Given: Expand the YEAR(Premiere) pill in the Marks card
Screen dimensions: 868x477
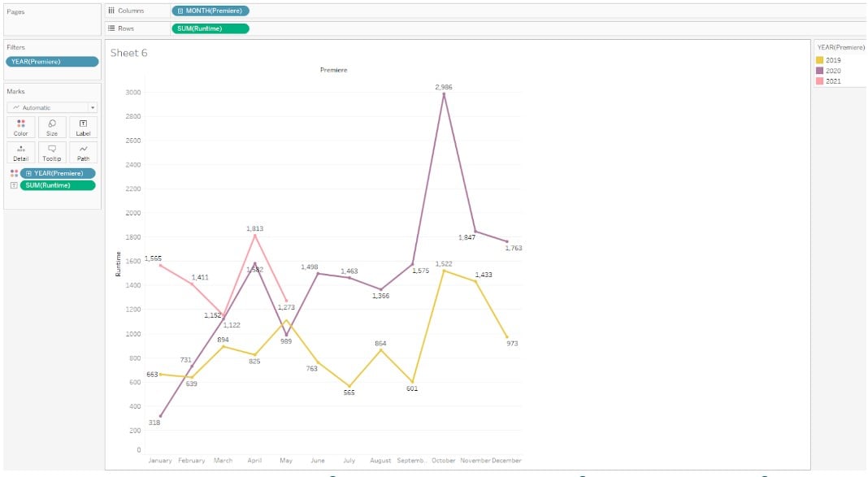Looking at the screenshot, I should point(28,173).
